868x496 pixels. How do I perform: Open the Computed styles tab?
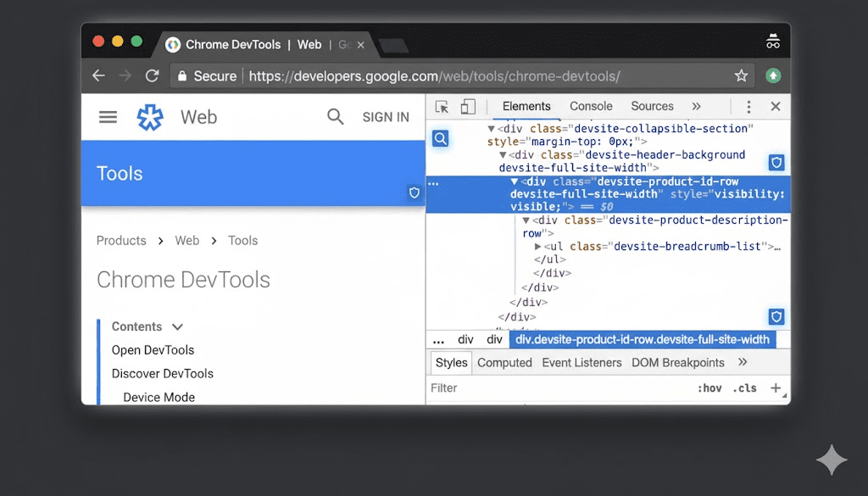pyautogui.click(x=504, y=362)
